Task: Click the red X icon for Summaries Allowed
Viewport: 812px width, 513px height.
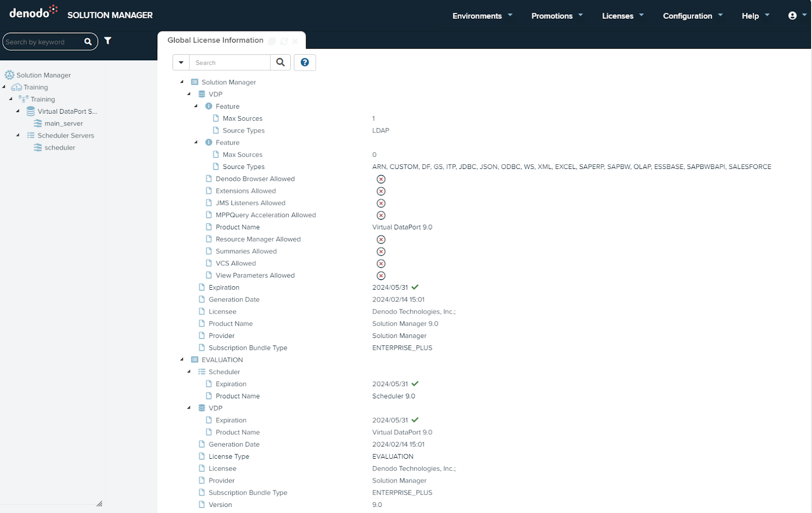Action: (x=381, y=252)
